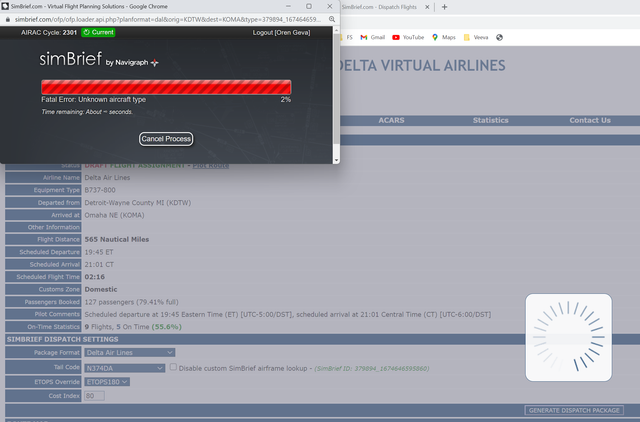Click the 02:16 scheduled flight time

pyautogui.click(x=95, y=277)
